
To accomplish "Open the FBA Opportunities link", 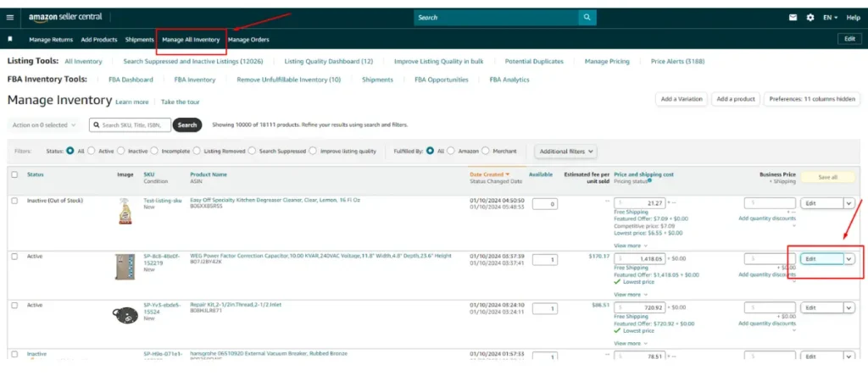I will [x=441, y=80].
